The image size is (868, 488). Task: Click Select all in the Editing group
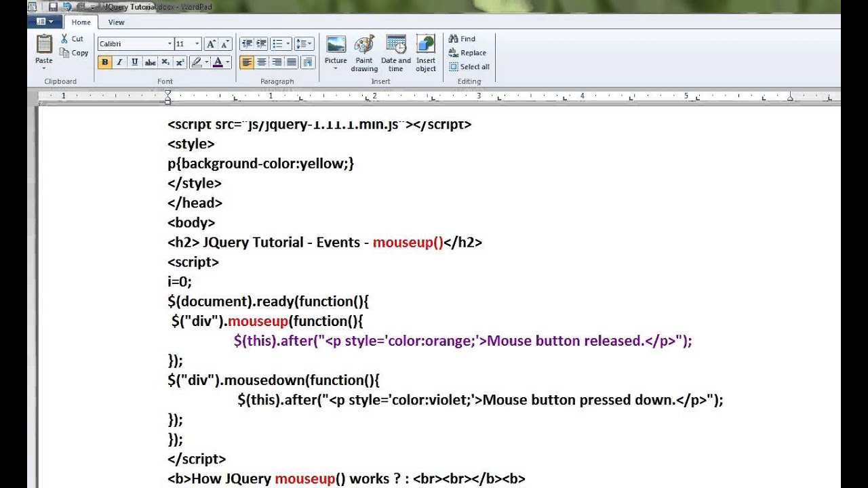(469, 67)
